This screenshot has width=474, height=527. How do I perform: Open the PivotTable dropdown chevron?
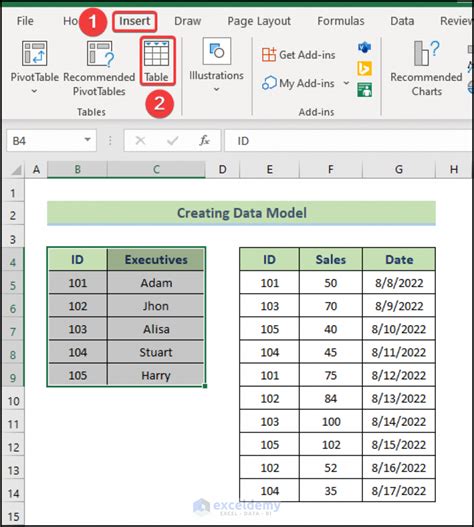pos(34,91)
